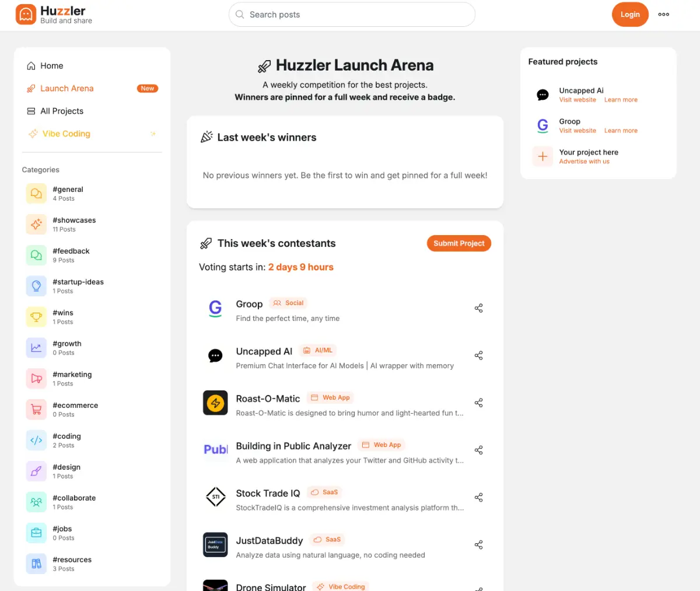700x591 pixels.
Task: Click the Huzzler ghost logo icon
Action: coord(26,15)
